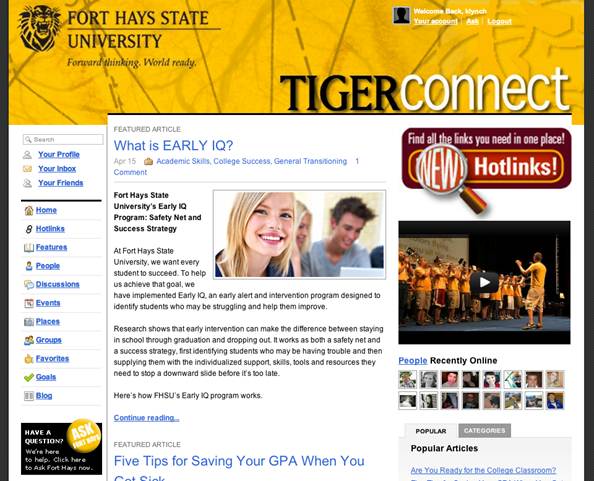This screenshot has width=594, height=481.
Task: Open Features menu item
Action: point(51,247)
